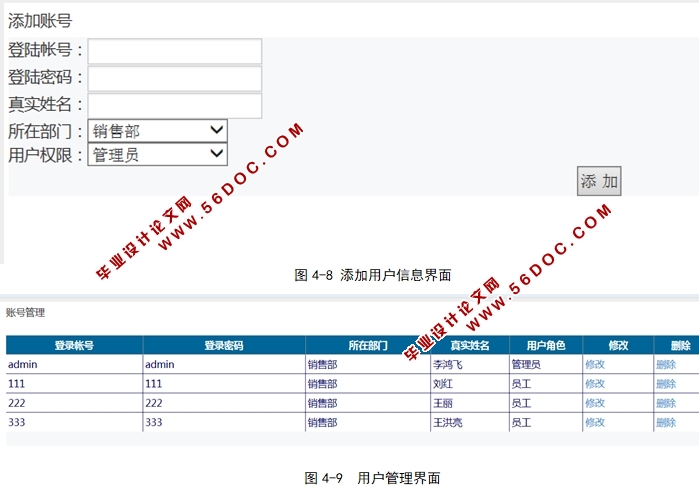This screenshot has height=500, width=699.
Task: Open the 所在部门 dropdown showing 销售部
Action: click(158, 131)
